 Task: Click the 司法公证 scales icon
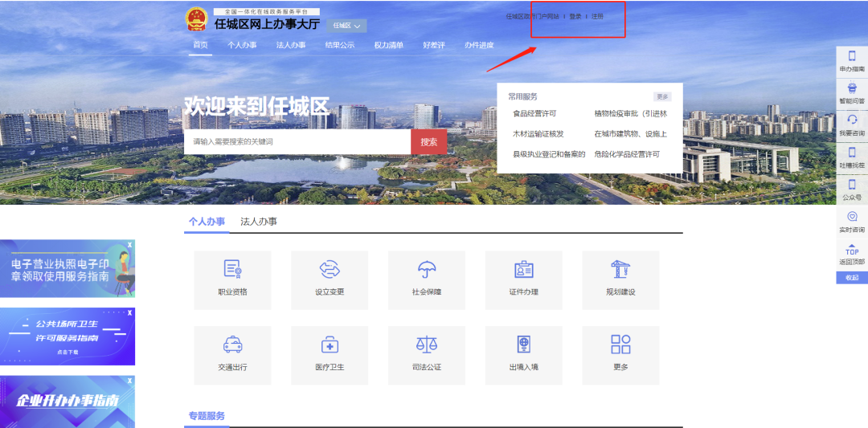pos(427,344)
